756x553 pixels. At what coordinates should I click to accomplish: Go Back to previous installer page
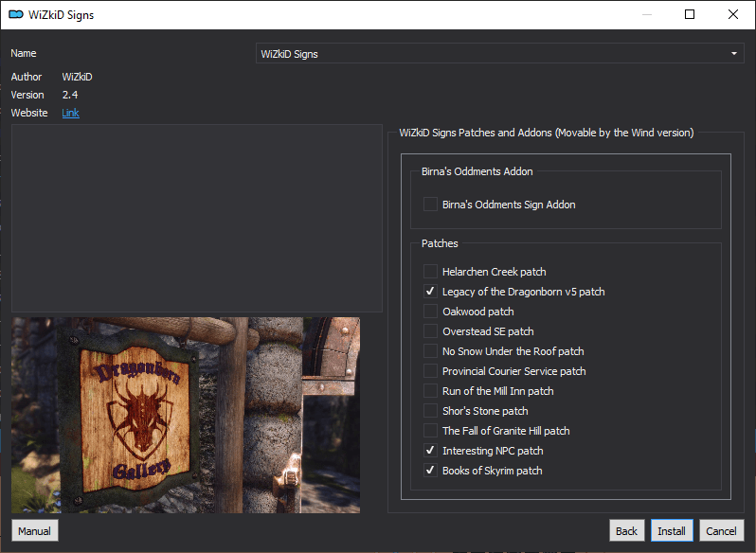click(626, 530)
